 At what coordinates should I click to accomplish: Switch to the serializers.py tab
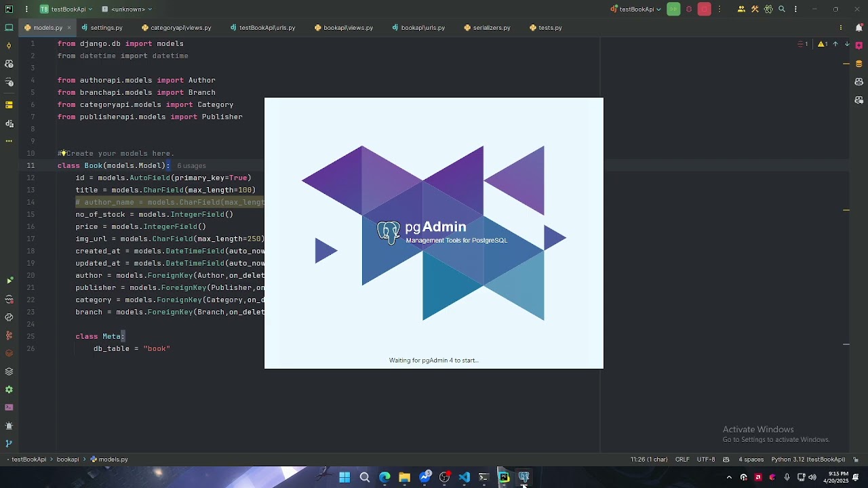(487, 28)
